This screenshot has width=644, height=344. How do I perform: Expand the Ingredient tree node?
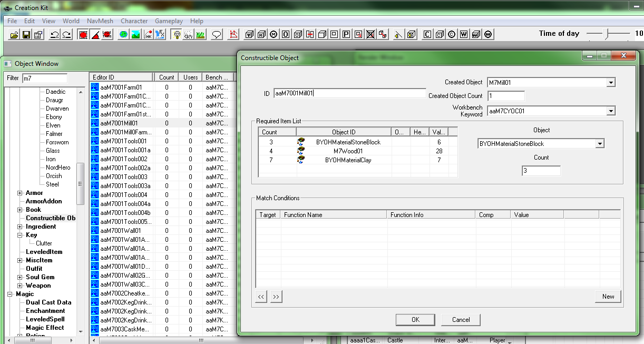coord(20,227)
